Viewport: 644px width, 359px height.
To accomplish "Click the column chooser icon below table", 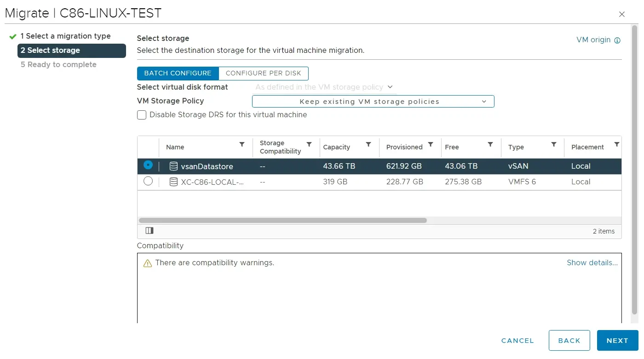I will (149, 231).
